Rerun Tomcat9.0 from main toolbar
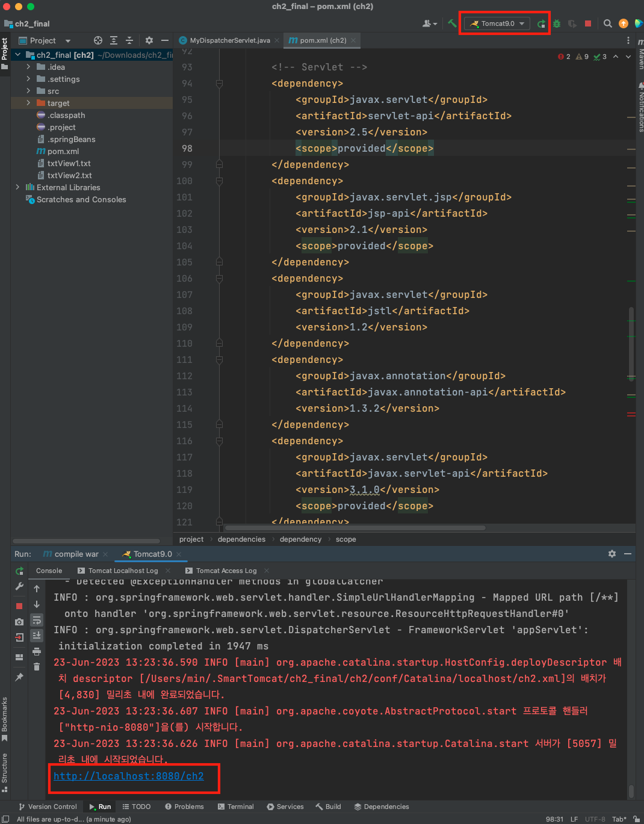The height and width of the screenshot is (824, 644). [x=541, y=23]
